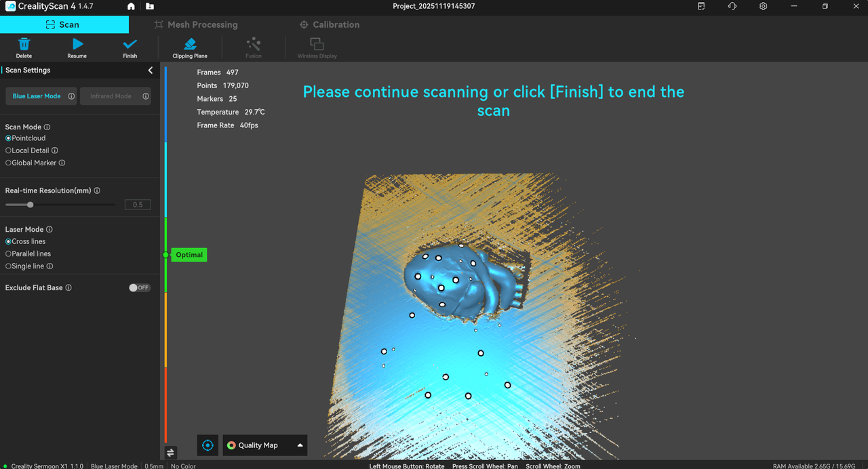This screenshot has height=469, width=868.
Task: Collapse the Scan Settings panel
Action: (x=151, y=70)
